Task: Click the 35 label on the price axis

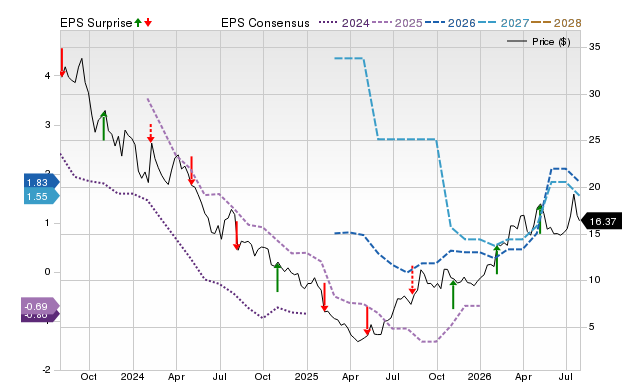Action: click(595, 47)
